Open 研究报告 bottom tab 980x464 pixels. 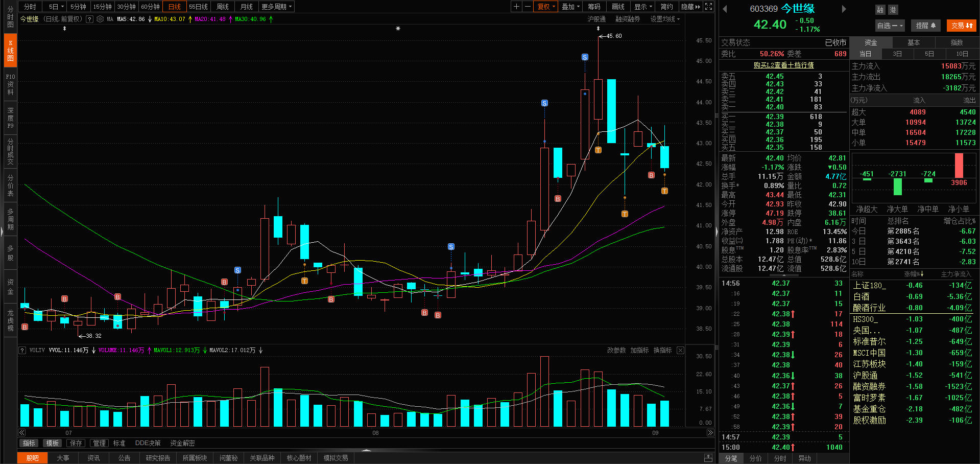tap(158, 458)
